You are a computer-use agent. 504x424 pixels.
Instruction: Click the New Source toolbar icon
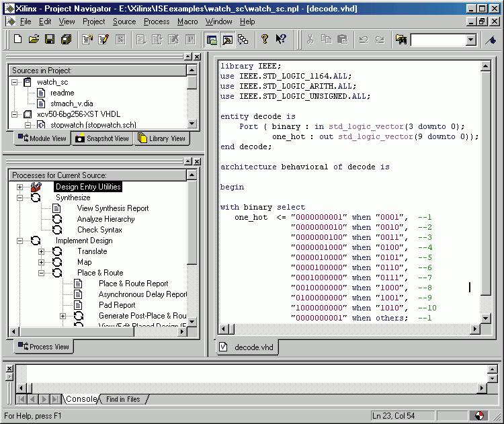point(87,40)
